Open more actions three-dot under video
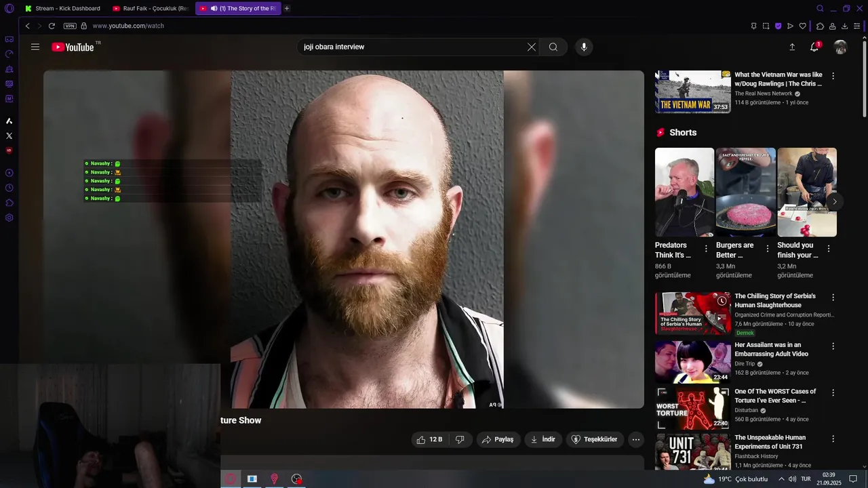Screen dimensions: 868x488 tap(636, 439)
